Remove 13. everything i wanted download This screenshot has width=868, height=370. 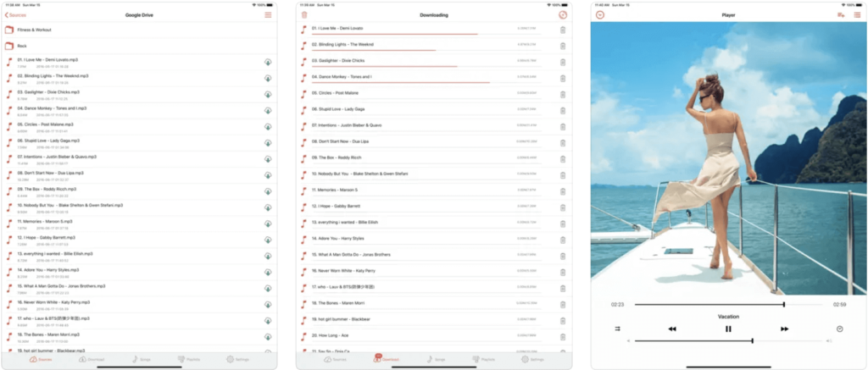563,224
